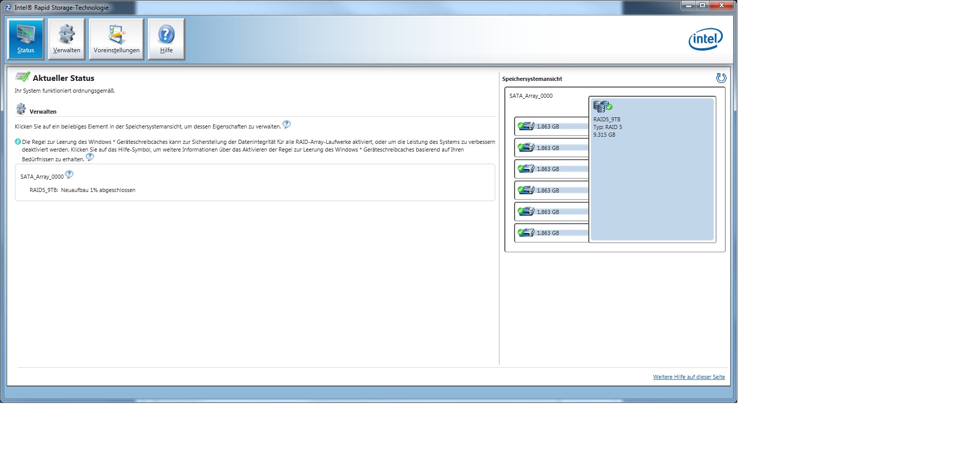The image size is (980, 470).
Task: Select the fourth 1.863 GB disk from the top
Action: coord(551,190)
